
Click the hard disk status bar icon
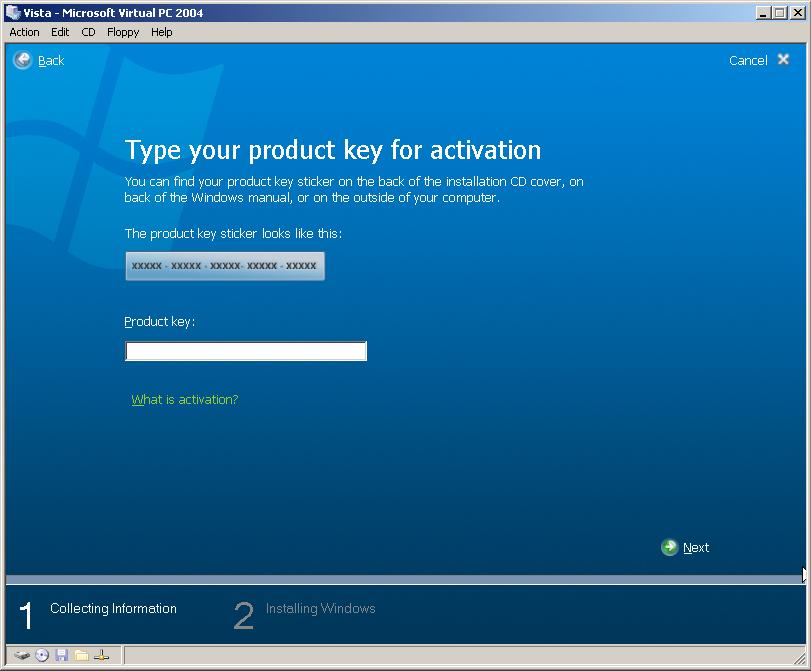(22, 655)
